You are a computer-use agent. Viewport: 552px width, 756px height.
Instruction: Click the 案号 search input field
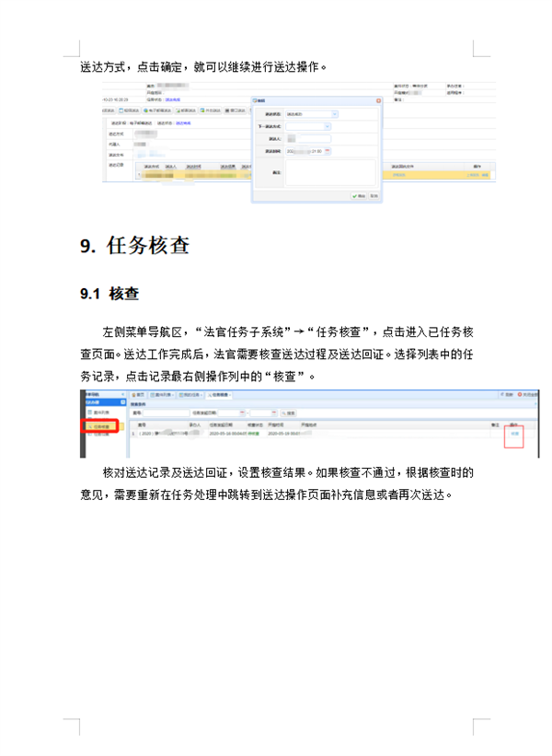[167, 413]
